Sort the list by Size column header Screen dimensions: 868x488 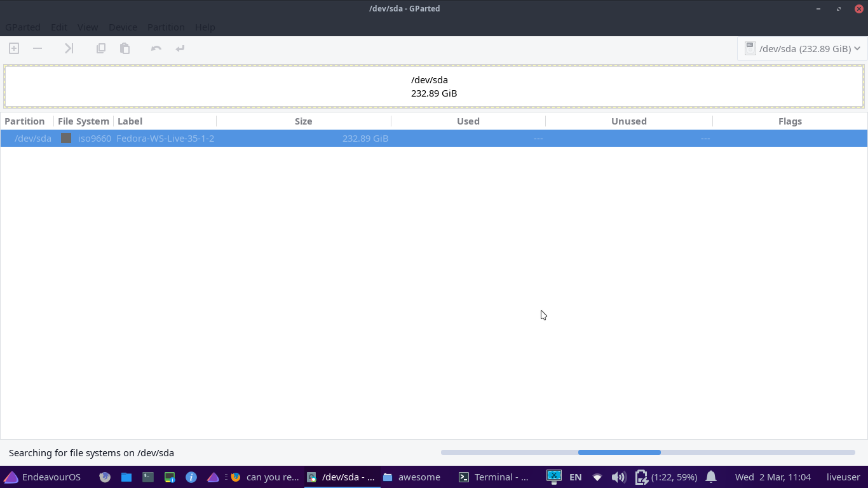pyautogui.click(x=303, y=121)
